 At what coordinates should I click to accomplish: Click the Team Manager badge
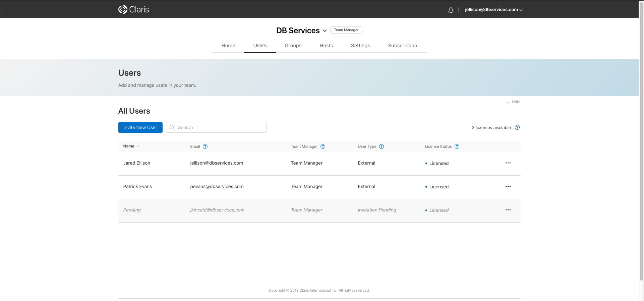346,30
